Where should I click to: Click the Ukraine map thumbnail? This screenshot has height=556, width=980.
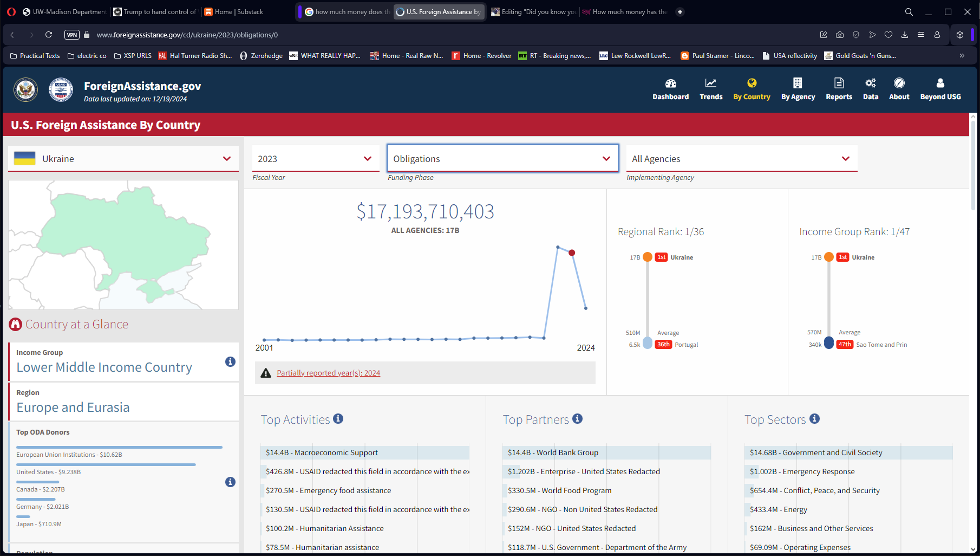pyautogui.click(x=123, y=245)
